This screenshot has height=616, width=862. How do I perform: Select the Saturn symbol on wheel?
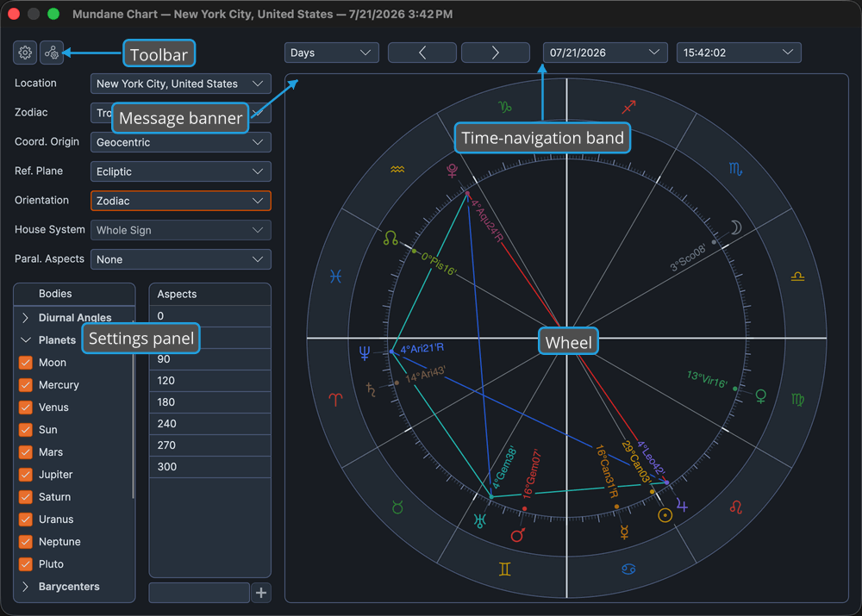pos(371,389)
